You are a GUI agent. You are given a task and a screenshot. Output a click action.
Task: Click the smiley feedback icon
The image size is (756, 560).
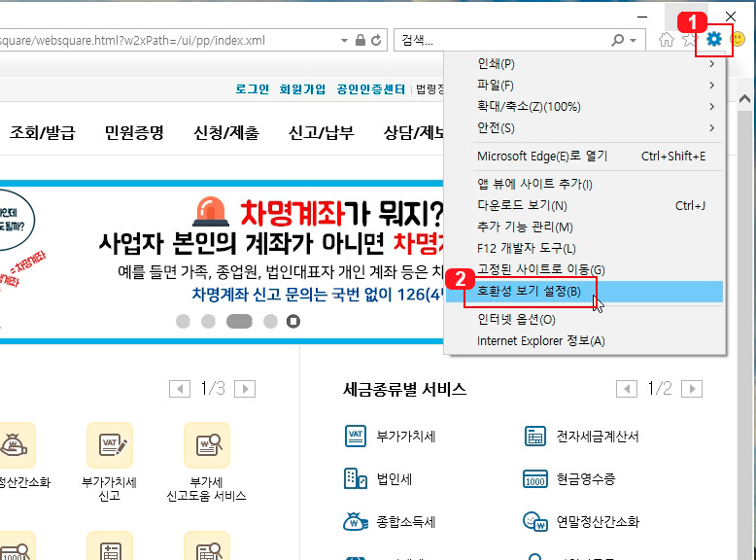(x=738, y=39)
